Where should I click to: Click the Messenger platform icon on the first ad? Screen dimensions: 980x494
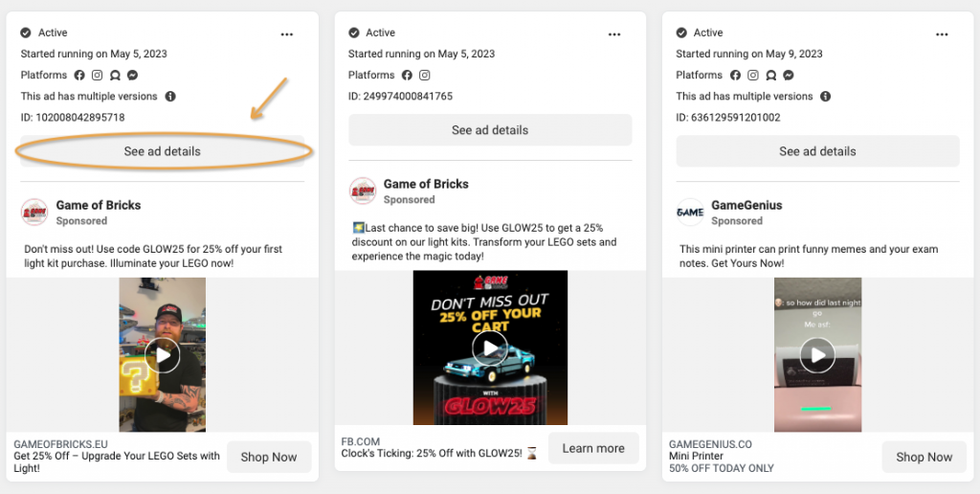(132, 76)
